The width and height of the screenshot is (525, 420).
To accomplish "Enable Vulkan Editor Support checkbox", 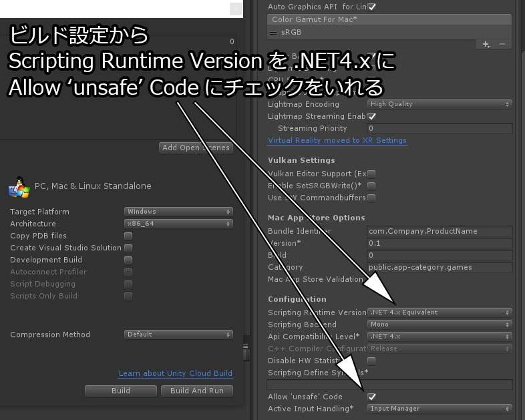I will pyautogui.click(x=371, y=174).
